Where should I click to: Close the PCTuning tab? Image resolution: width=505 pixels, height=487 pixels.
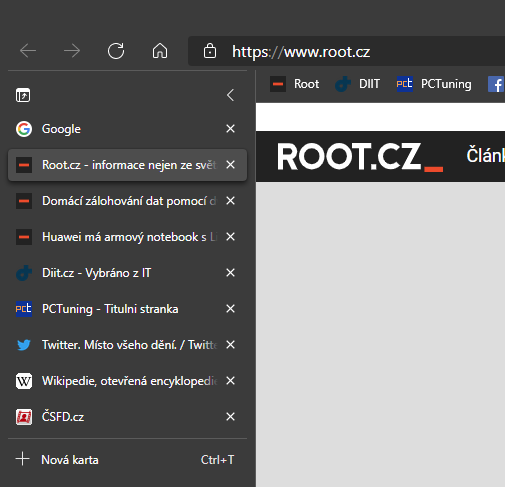pyautogui.click(x=230, y=309)
